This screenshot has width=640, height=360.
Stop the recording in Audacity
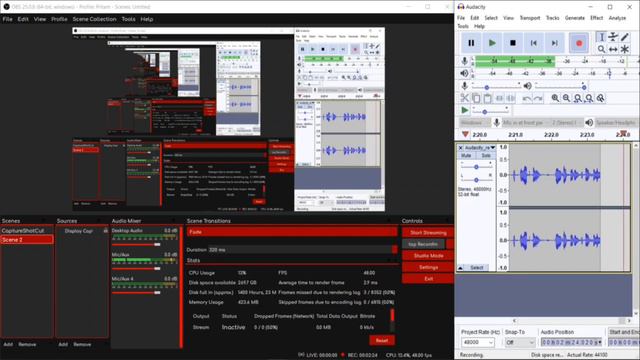(x=513, y=43)
